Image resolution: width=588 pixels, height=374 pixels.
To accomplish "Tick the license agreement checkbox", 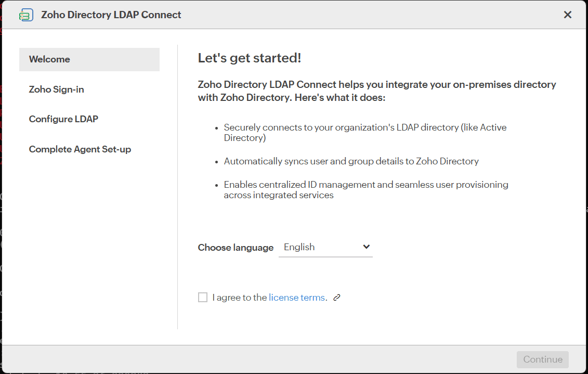I will [x=203, y=298].
